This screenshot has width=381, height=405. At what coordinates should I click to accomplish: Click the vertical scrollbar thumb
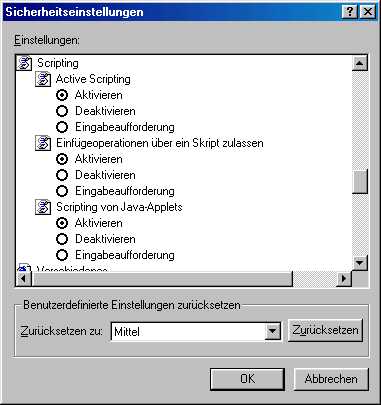click(360, 181)
